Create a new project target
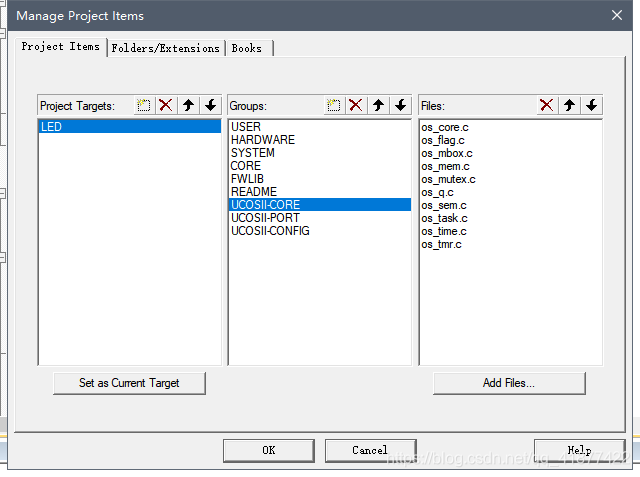The height and width of the screenshot is (477, 640). [x=144, y=106]
